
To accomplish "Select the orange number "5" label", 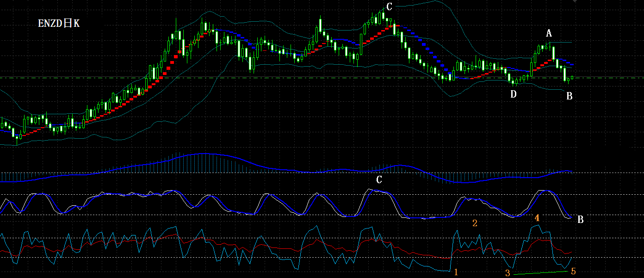I will tap(573, 272).
